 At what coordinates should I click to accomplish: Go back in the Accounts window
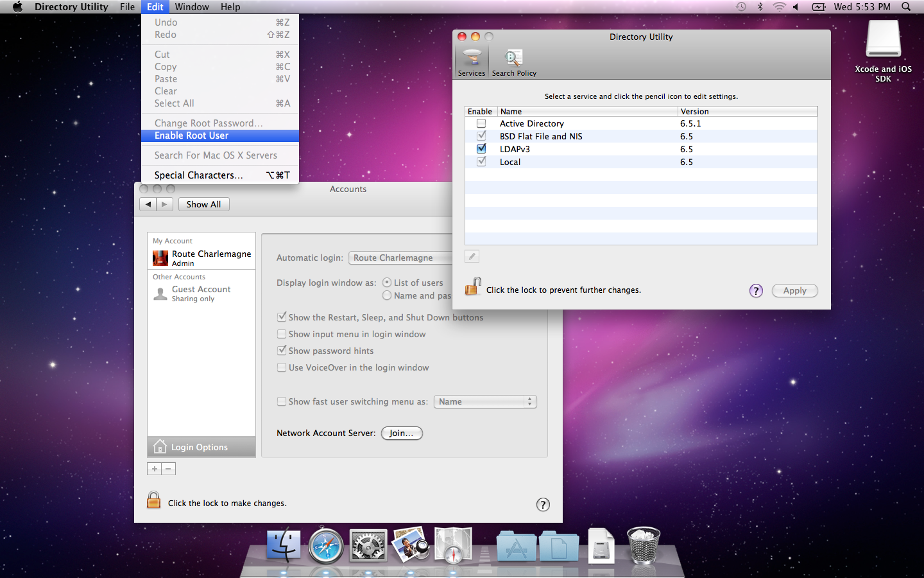148,204
